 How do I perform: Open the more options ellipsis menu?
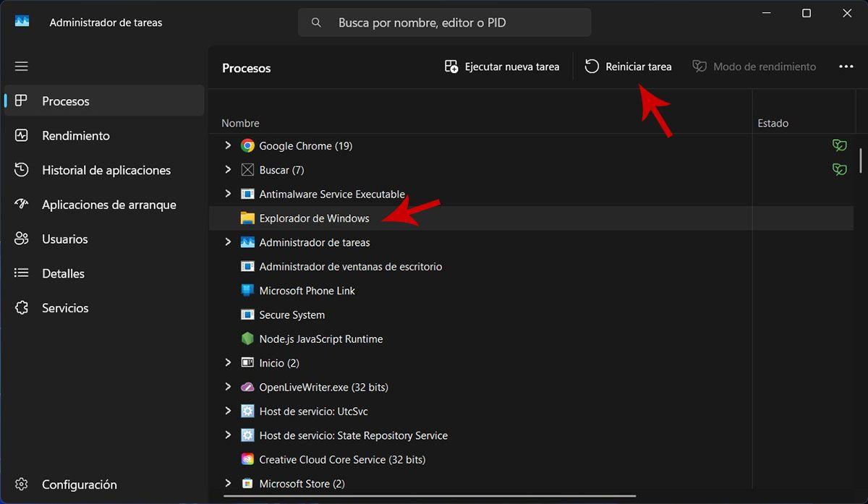846,67
